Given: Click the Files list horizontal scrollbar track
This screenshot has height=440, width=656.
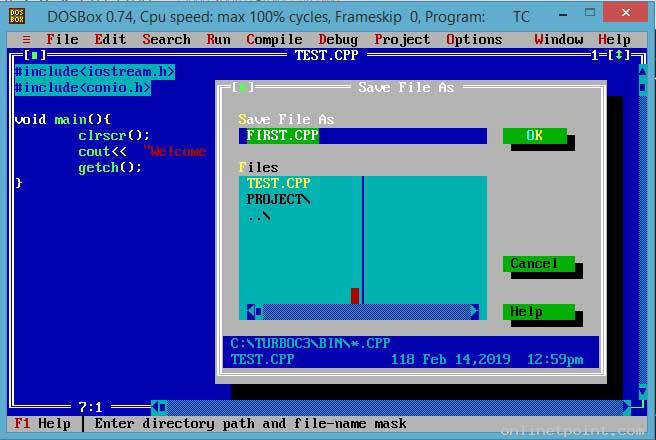Looking at the screenshot, I should click(366, 312).
